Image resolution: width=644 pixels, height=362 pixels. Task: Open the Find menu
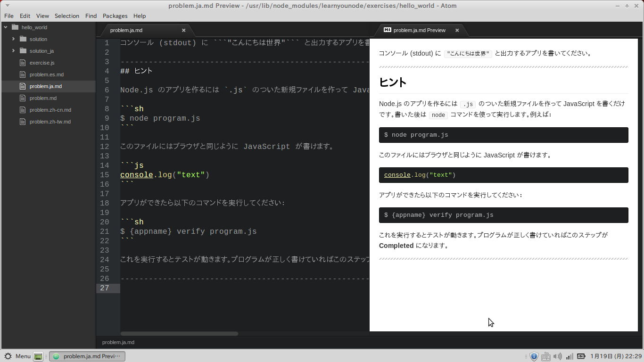coord(91,16)
